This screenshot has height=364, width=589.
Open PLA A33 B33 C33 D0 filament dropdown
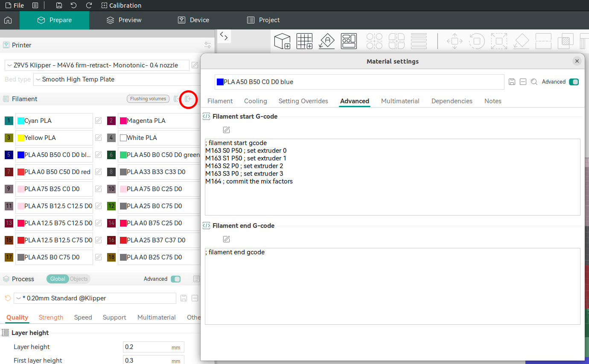159,172
